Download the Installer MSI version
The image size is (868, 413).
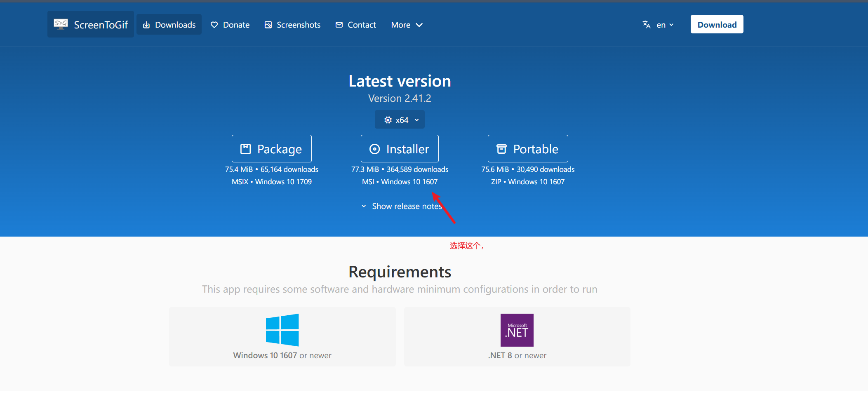pos(400,149)
